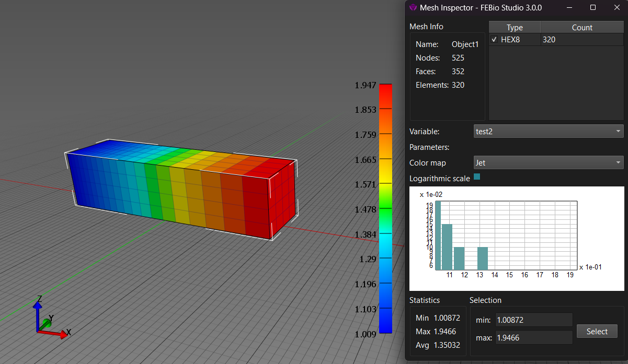Click the HEX8 type row label
The width and height of the screenshot is (628, 364).
[510, 39]
